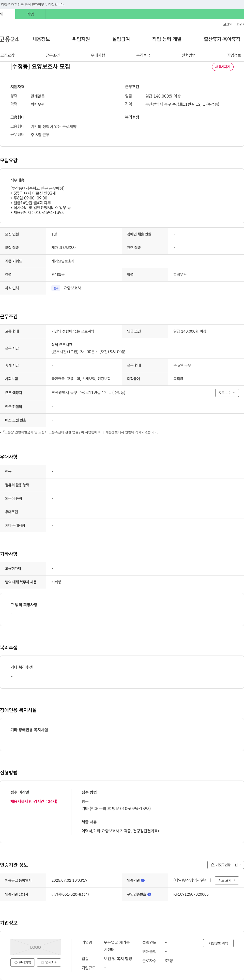Jump to 모집요강 section tab

[x=8, y=55]
